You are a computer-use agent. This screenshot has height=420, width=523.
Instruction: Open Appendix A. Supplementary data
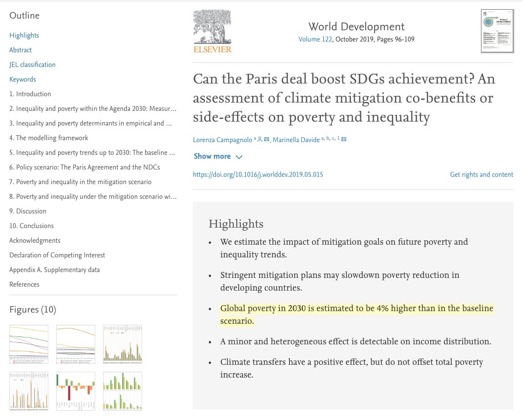pyautogui.click(x=54, y=270)
